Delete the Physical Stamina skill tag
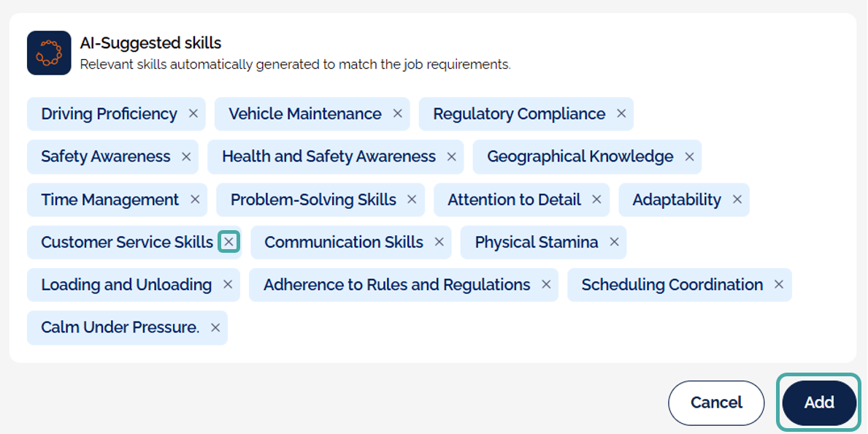This screenshot has height=434, width=868. coord(614,242)
